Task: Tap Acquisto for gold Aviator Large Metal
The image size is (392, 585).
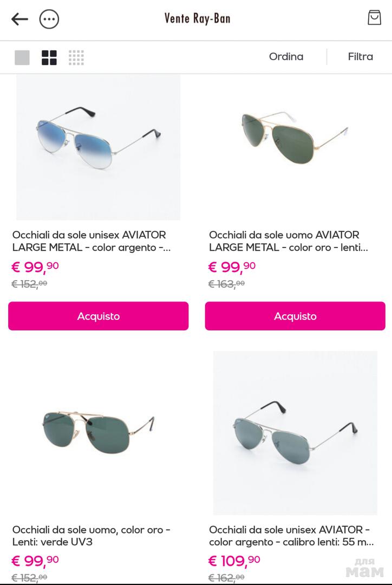Action: click(295, 316)
